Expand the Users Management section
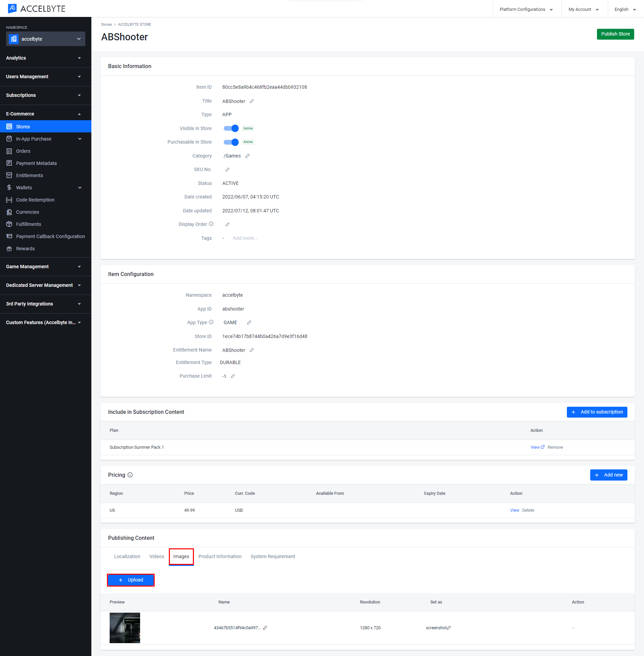This screenshot has height=656, width=644. point(46,77)
